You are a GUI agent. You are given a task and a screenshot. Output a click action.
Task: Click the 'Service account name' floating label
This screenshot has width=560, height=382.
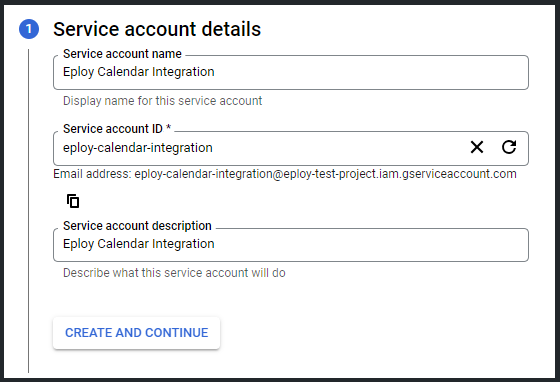pos(122,54)
